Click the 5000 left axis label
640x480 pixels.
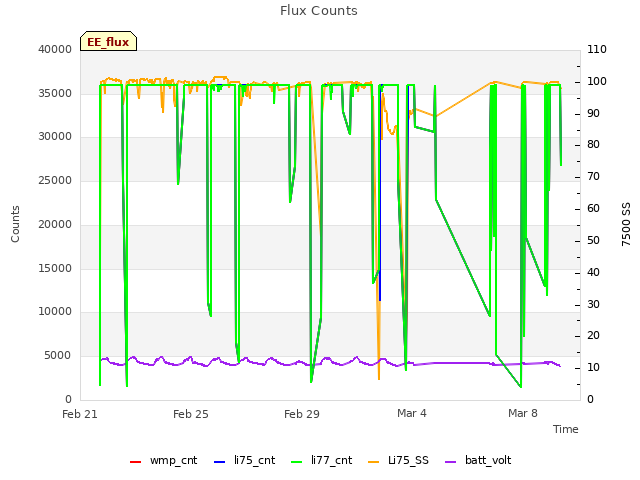[58, 356]
